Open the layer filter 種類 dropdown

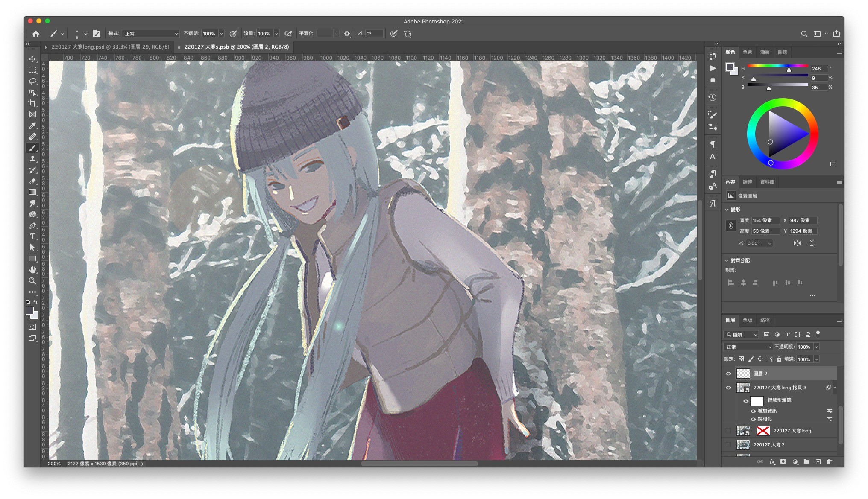pyautogui.click(x=742, y=335)
